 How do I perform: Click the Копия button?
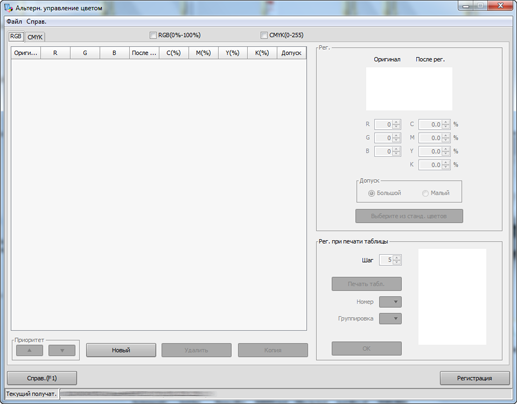273,350
